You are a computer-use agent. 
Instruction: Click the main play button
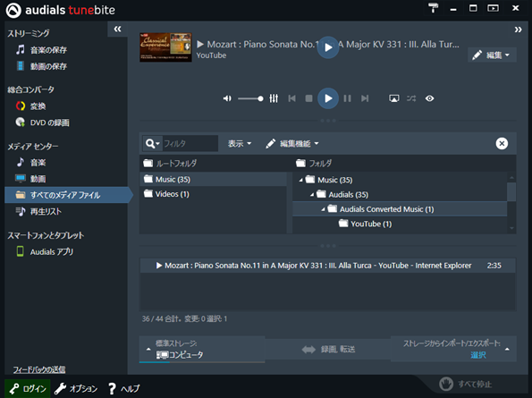328,98
